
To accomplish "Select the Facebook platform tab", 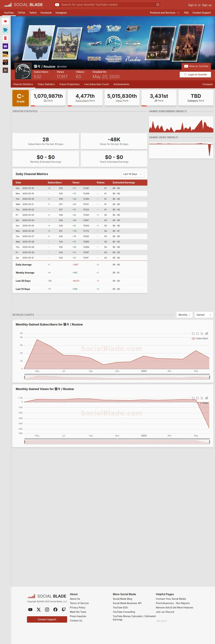I will pos(46,13).
